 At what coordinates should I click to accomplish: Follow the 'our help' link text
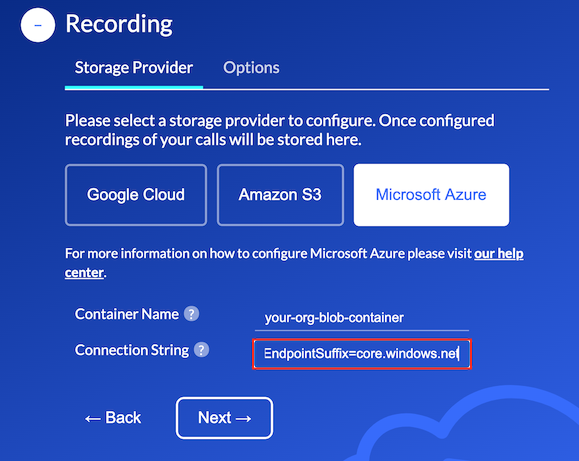499,253
